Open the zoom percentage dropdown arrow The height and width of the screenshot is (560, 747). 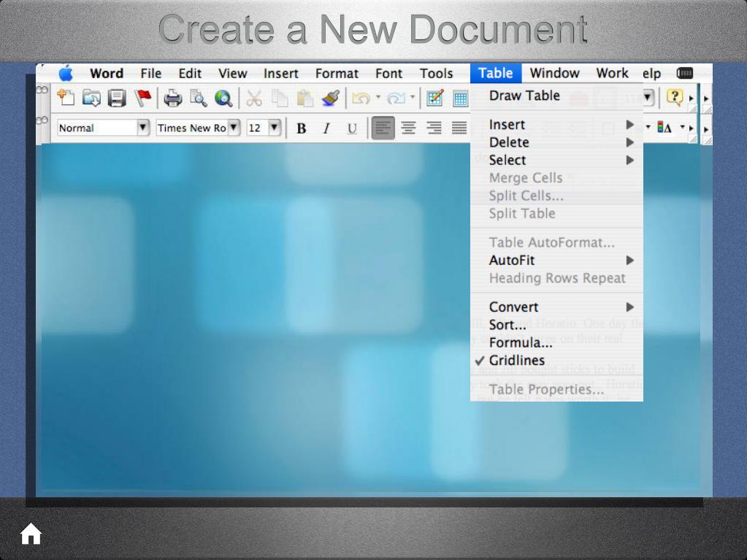648,98
